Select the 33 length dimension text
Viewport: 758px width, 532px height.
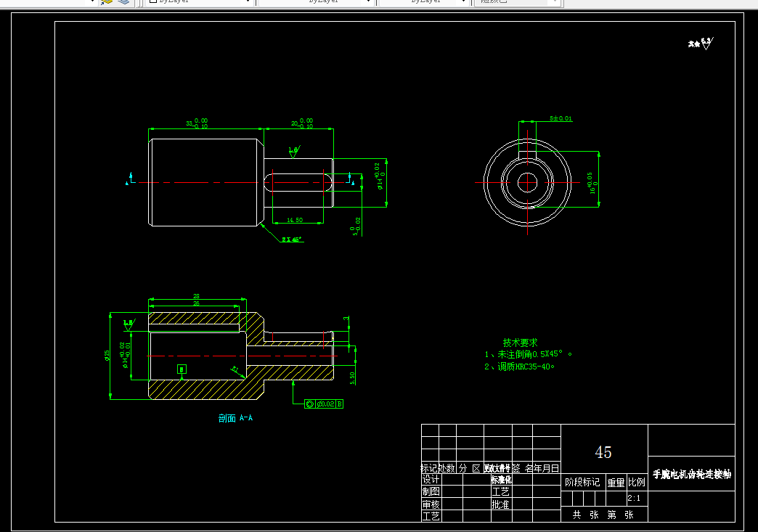click(x=197, y=123)
